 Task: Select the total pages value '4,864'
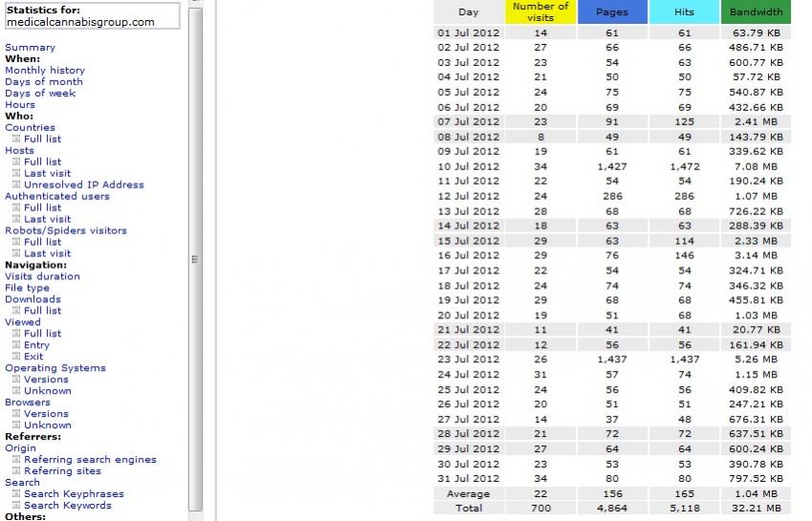[612, 508]
